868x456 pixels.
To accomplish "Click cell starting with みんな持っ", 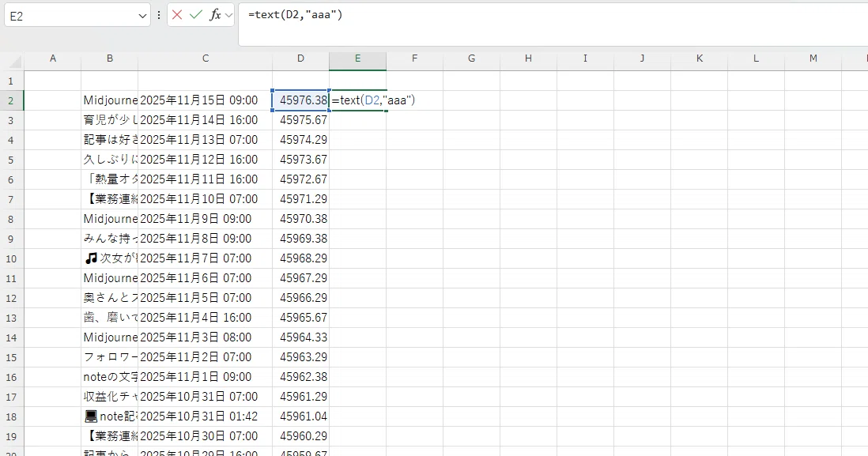I will (x=110, y=239).
